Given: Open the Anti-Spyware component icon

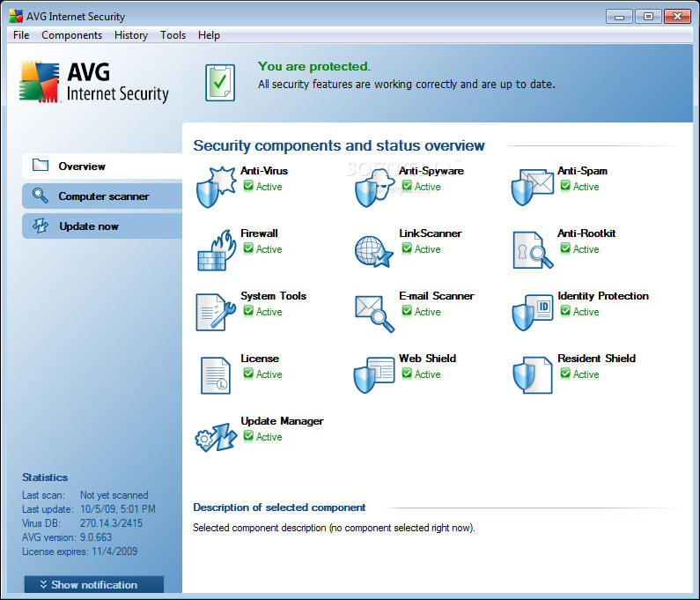Looking at the screenshot, I should (374, 188).
